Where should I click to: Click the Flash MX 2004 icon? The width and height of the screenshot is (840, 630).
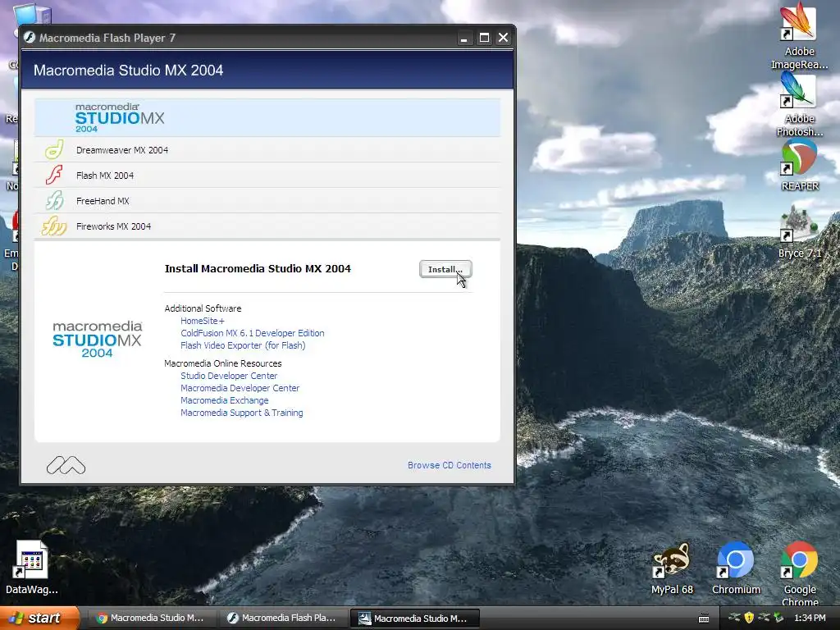pos(54,176)
